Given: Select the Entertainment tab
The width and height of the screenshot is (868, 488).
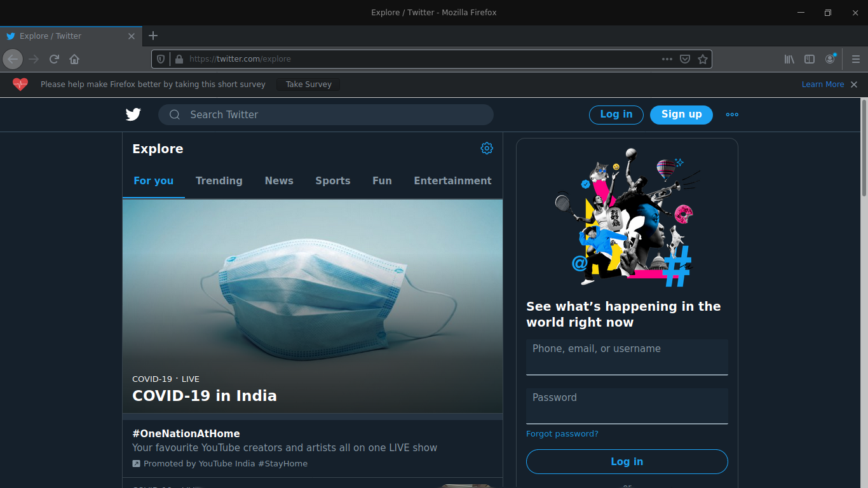Looking at the screenshot, I should [452, 180].
